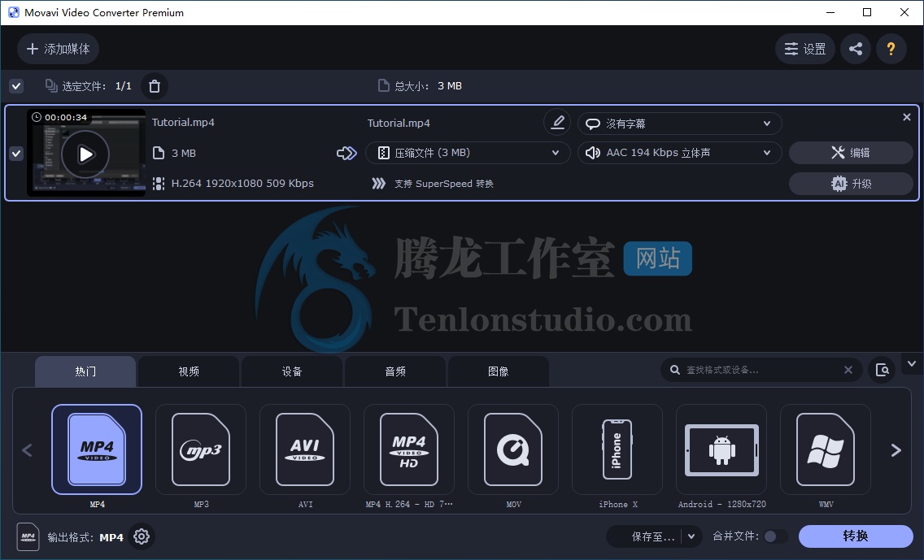Click the SuperSpeed conversion icon

(379, 184)
